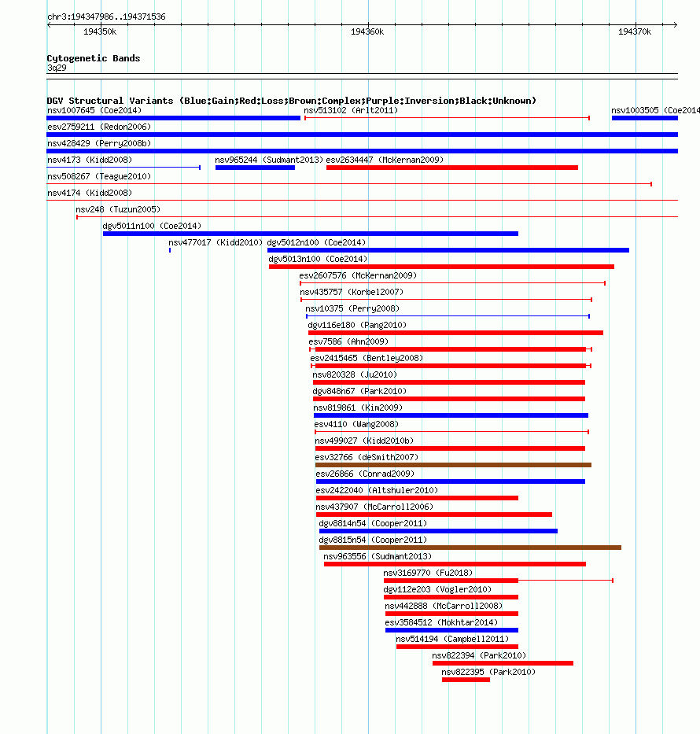Click esv2607576 (McKernan2009) label

click(x=358, y=275)
